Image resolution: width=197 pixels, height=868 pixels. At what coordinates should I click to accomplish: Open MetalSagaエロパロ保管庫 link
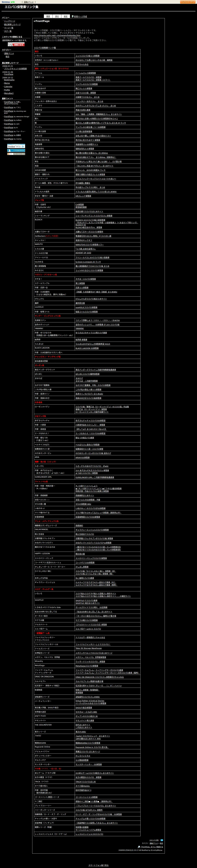pos(87,666)
